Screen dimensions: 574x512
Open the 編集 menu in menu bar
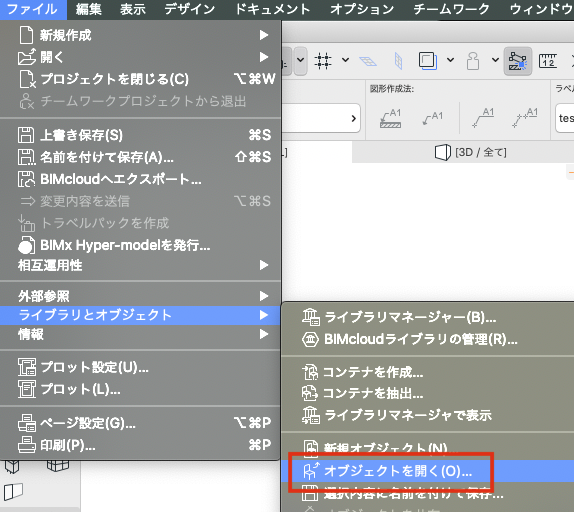[x=89, y=9]
